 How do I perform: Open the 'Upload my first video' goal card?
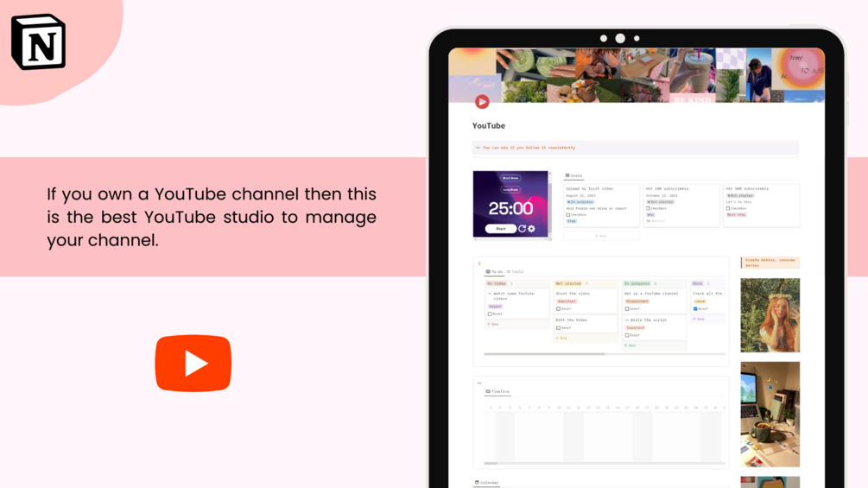(x=601, y=206)
